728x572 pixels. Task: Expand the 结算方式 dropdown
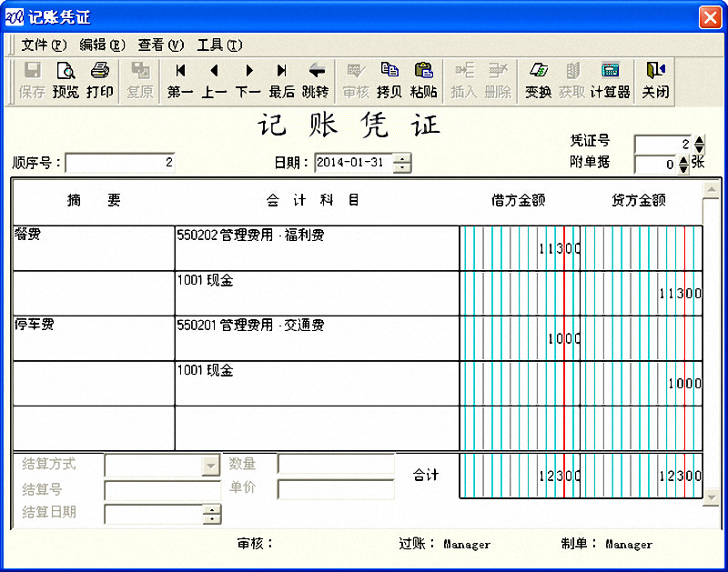211,466
